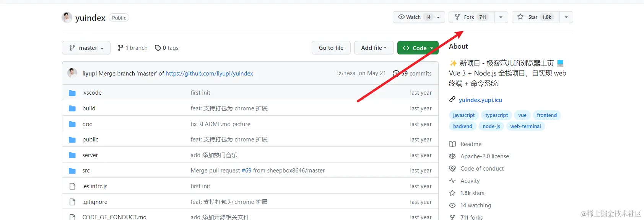This screenshot has width=644, height=220.
Task: Open the Add file dropdown
Action: click(x=374, y=48)
